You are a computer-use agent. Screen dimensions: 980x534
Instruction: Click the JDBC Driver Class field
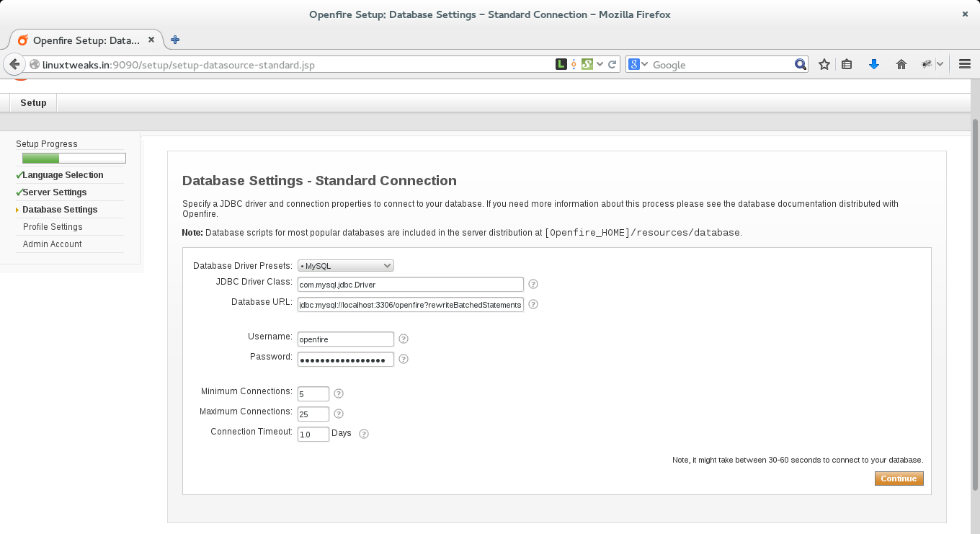411,285
